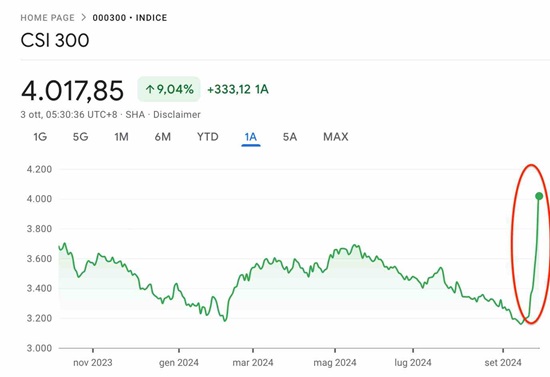Click the +333,12 1A change text
This screenshot has height=377, width=550.
(x=238, y=89)
